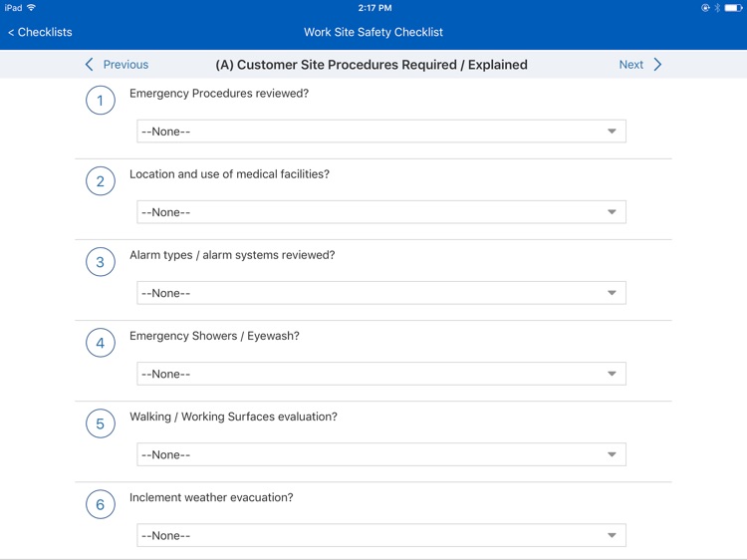
Task: Click the Previous section link
Action: tap(125, 65)
